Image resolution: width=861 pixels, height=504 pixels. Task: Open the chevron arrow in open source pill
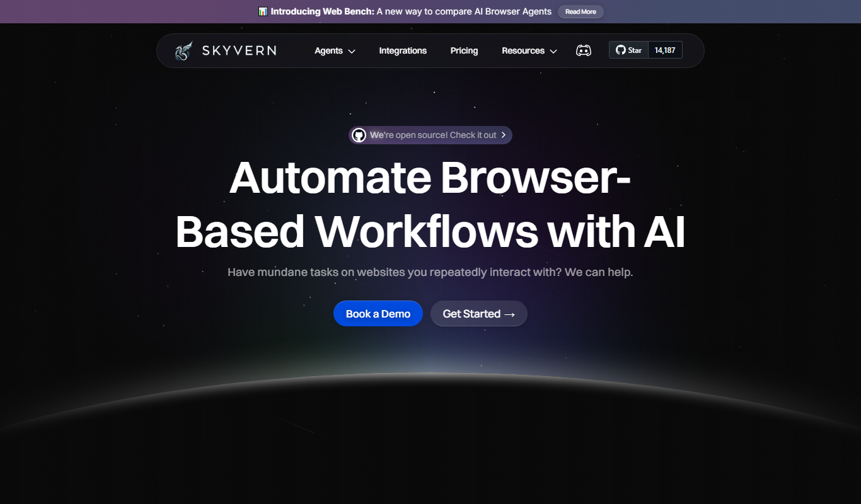tap(504, 135)
